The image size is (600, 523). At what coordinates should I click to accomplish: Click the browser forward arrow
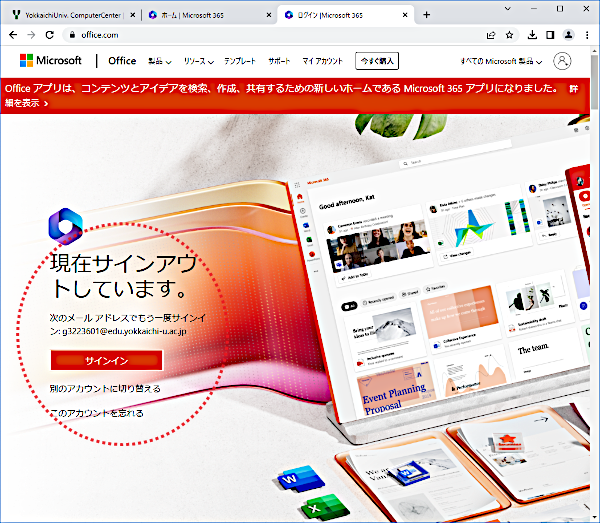tap(31, 35)
